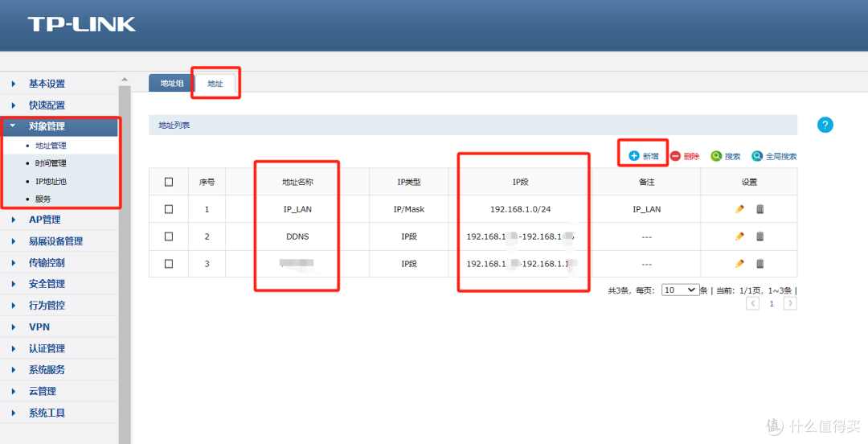Screen dimensions: 868x444
Task: Click the IP_LAN remark cell
Action: click(646, 209)
